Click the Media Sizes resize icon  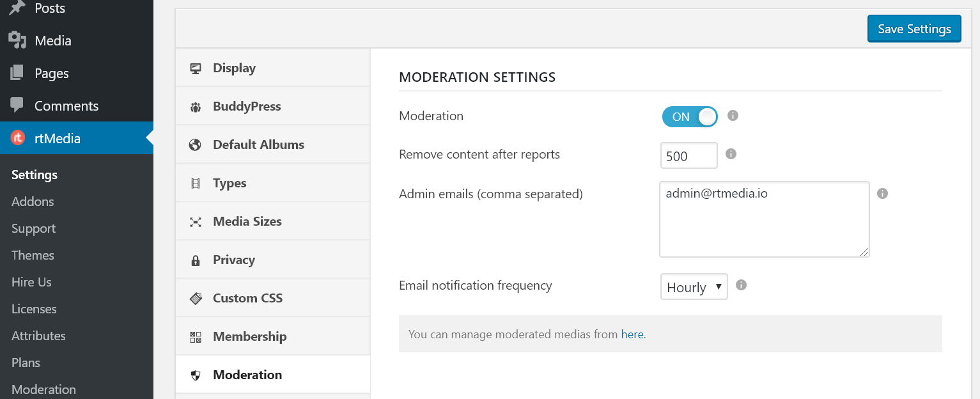(196, 221)
